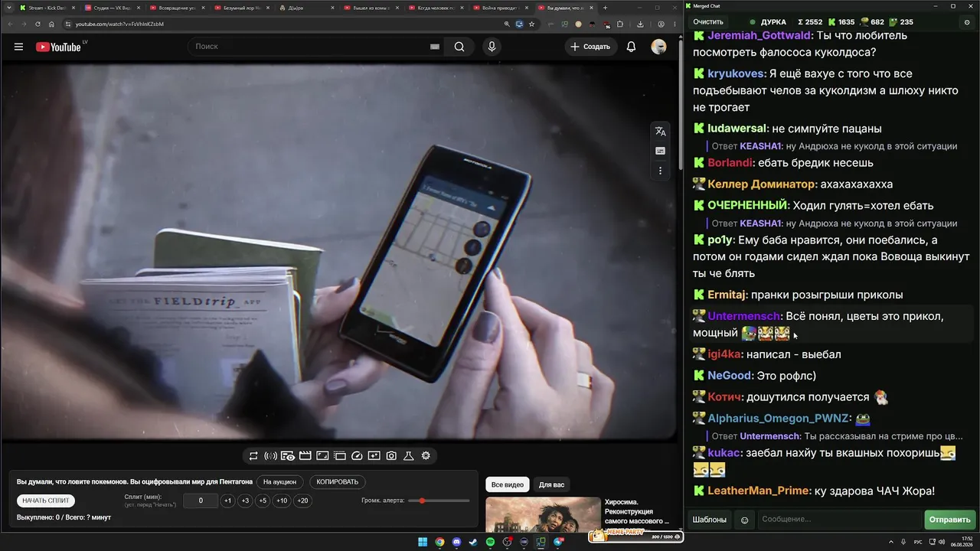Switch to the Stream – Kick Dashboard tab
This screenshot has width=980, height=551.
point(46,8)
